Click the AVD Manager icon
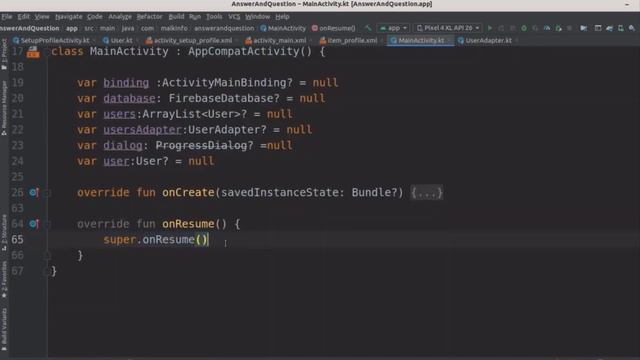The height and width of the screenshot is (360, 640). click(620, 28)
